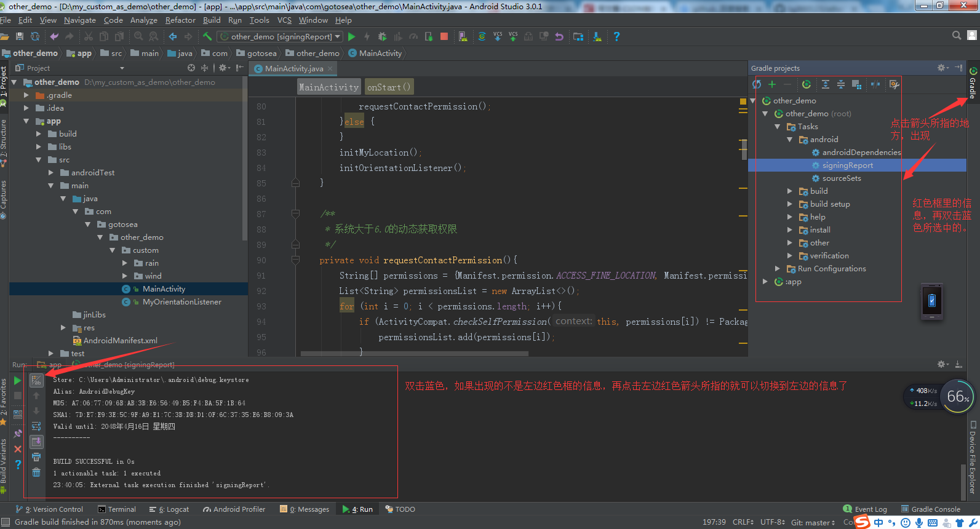Attach a Gradle project with the plus icon

pyautogui.click(x=772, y=84)
